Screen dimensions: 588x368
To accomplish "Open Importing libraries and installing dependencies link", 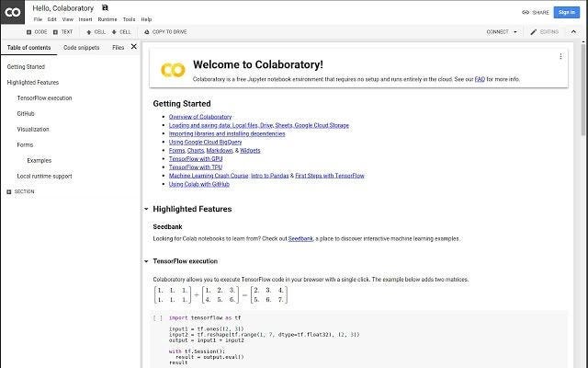I will (227, 133).
